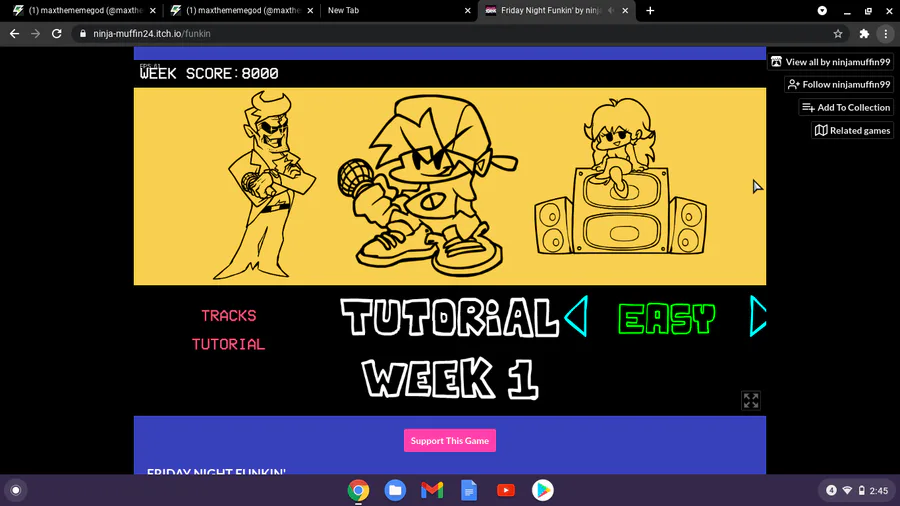900x506 pixels.
Task: Click the WEEK SCORE:8000 text
Action: pos(209,73)
